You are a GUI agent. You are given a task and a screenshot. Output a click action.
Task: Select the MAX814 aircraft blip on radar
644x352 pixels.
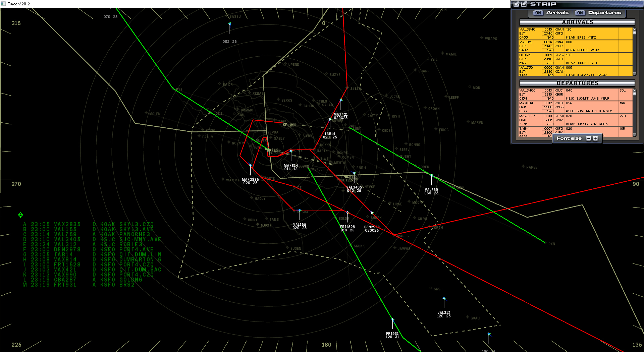click(x=290, y=151)
